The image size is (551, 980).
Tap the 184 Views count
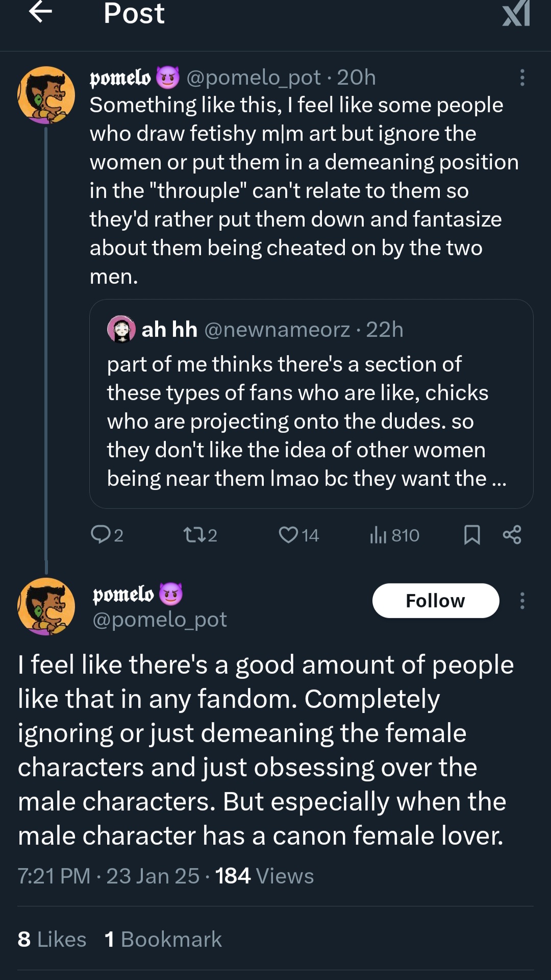[x=264, y=876]
